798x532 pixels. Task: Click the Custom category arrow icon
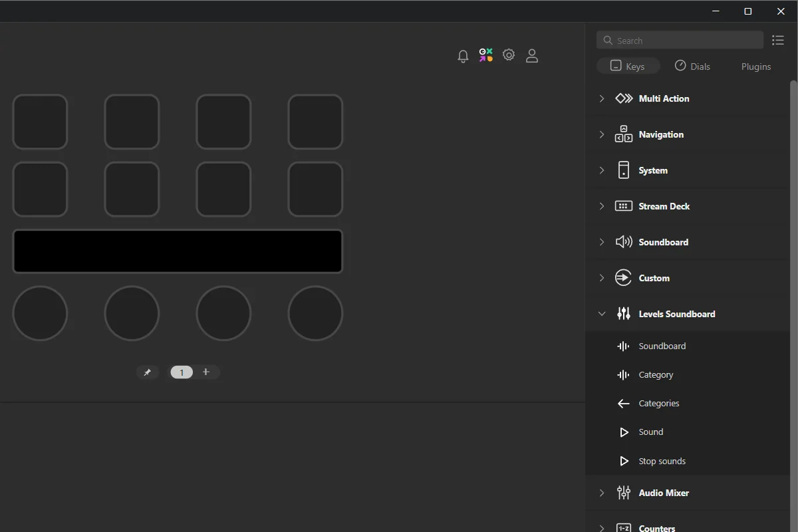pyautogui.click(x=624, y=278)
